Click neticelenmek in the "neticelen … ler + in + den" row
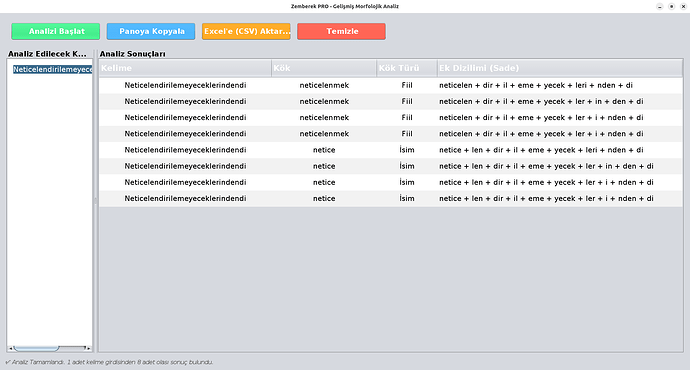Image resolution: width=690 pixels, height=370 pixels. pos(324,102)
